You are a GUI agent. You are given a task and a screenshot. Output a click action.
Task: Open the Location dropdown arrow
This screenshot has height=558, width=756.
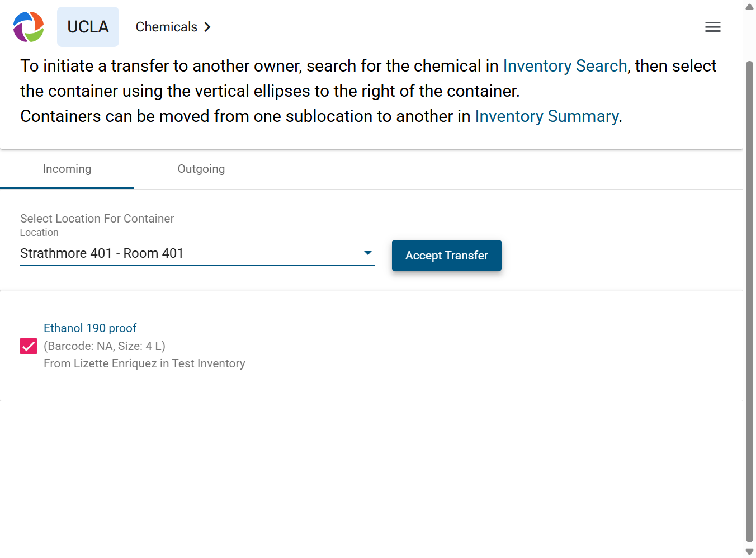click(368, 253)
